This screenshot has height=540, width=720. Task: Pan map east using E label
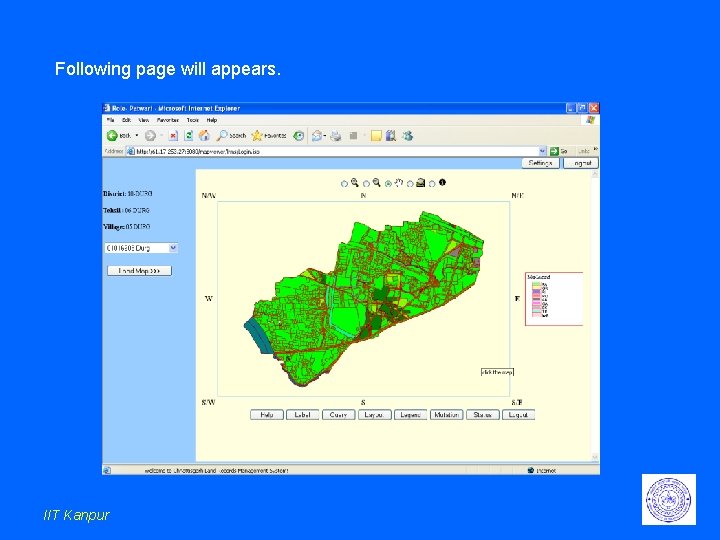517,298
